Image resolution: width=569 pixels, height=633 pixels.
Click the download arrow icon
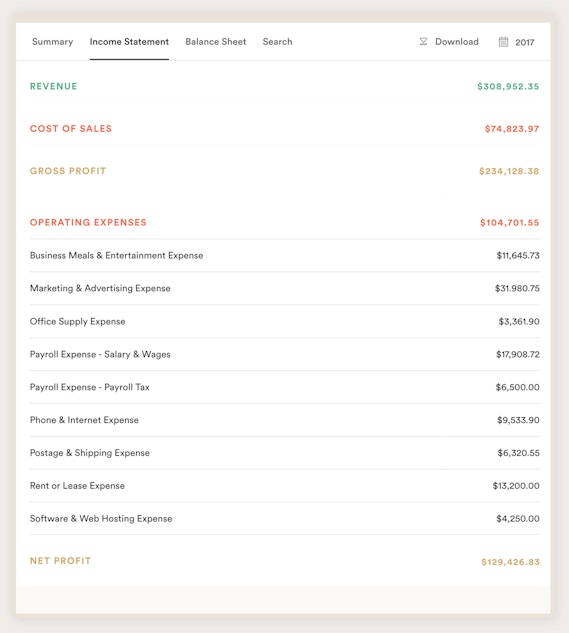[423, 42]
